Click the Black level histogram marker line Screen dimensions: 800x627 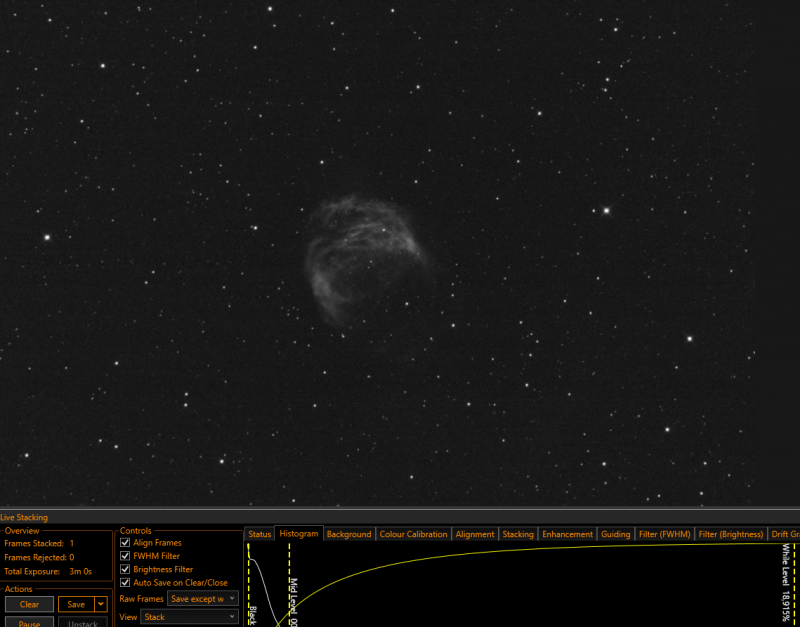pos(248,584)
